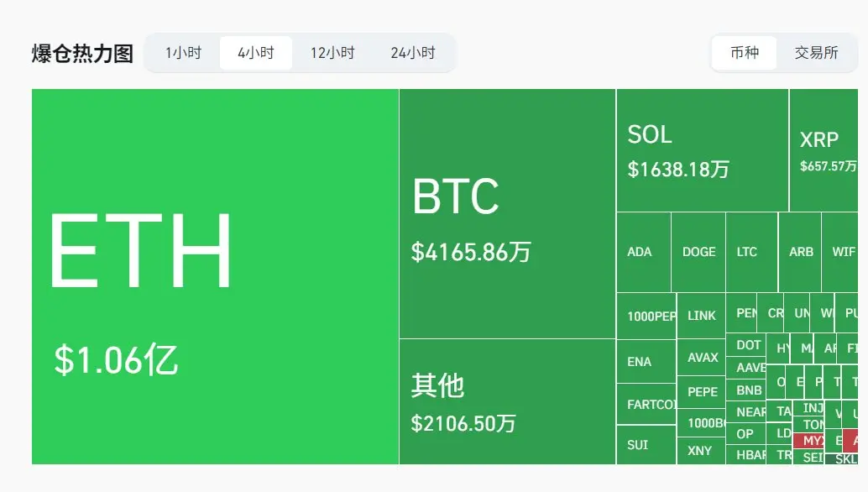Screen dimensions: 868x492
Task: Click the DOGE heatmap tile
Action: click(x=698, y=253)
